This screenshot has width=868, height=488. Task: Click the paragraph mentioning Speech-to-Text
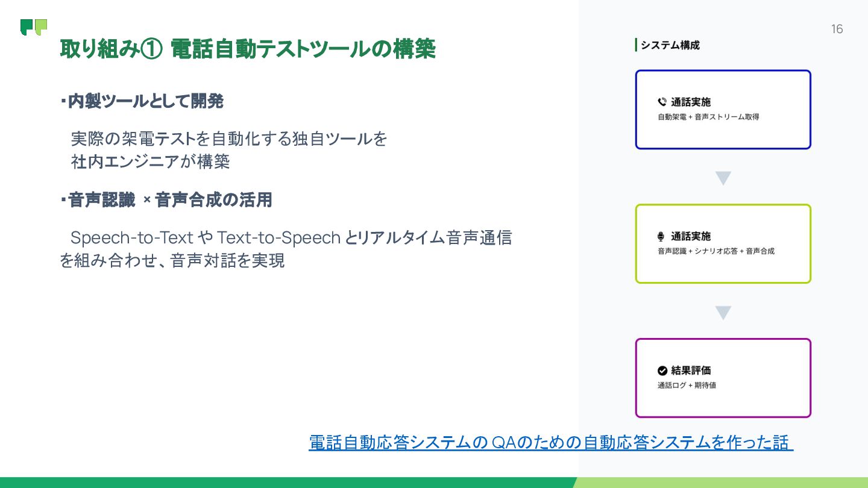[x=286, y=249]
